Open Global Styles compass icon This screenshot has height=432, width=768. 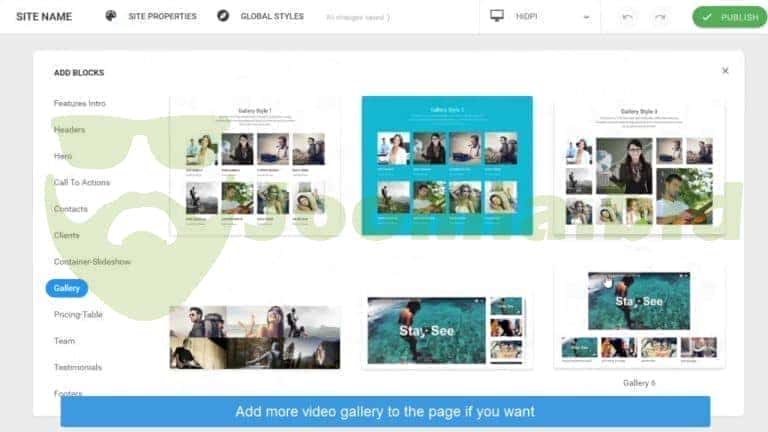click(222, 17)
